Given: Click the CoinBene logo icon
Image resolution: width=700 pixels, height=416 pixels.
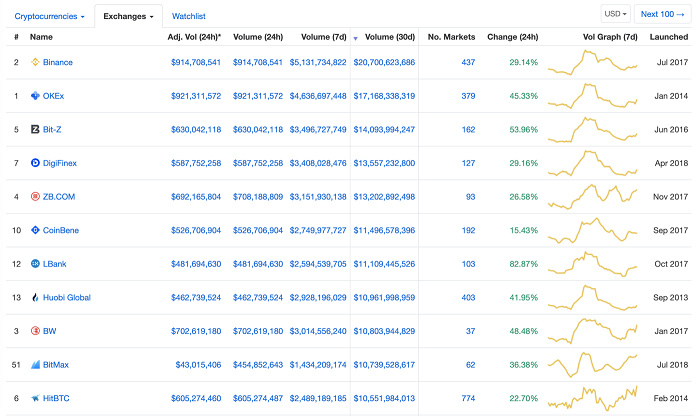Looking at the screenshot, I should [x=35, y=230].
